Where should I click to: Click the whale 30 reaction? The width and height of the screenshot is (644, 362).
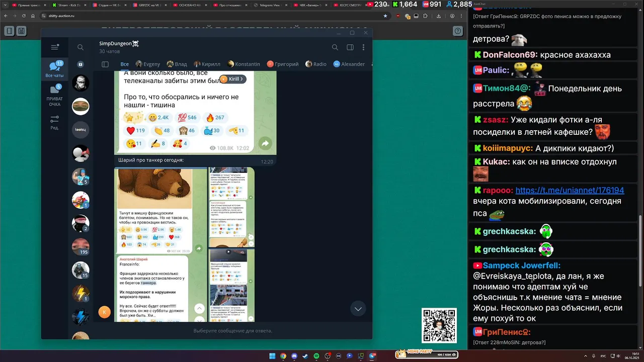212,131
